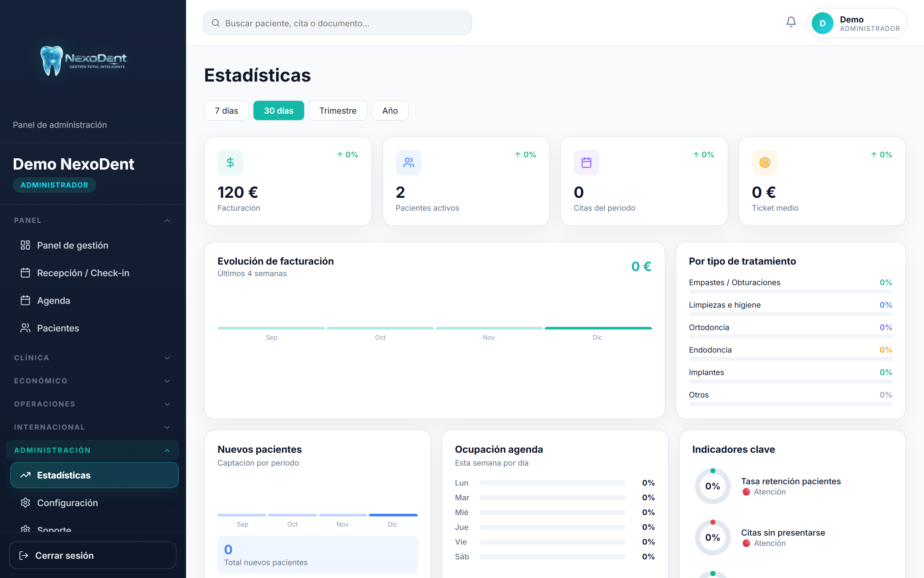
Task: Click the Tasa retención 0% ring gauge
Action: (713, 486)
